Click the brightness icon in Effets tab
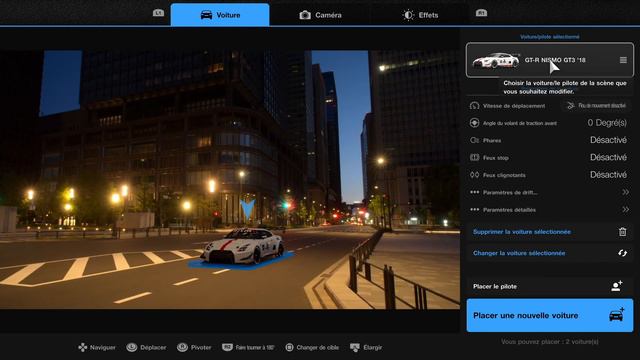This screenshot has height=360, width=640. point(408,15)
